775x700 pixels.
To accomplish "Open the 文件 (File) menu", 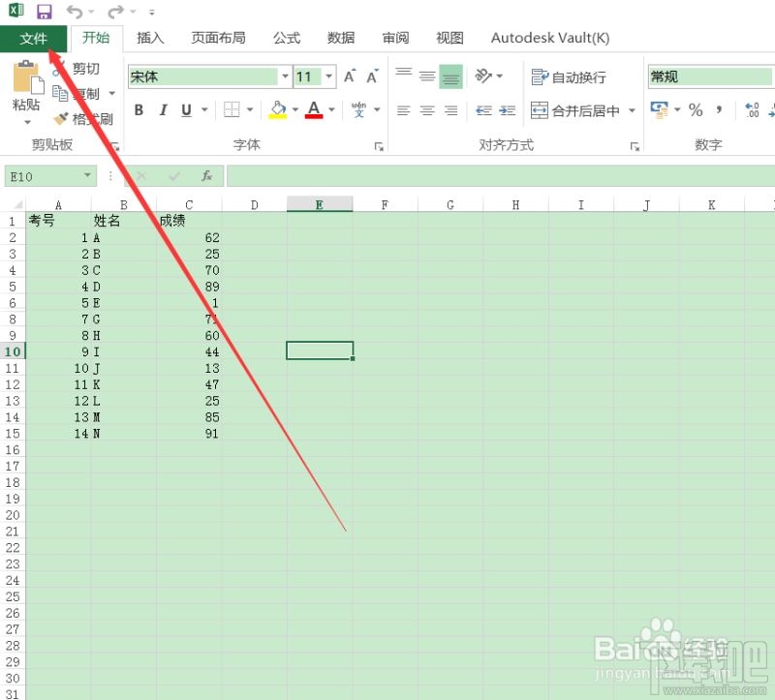I will pos(34,39).
